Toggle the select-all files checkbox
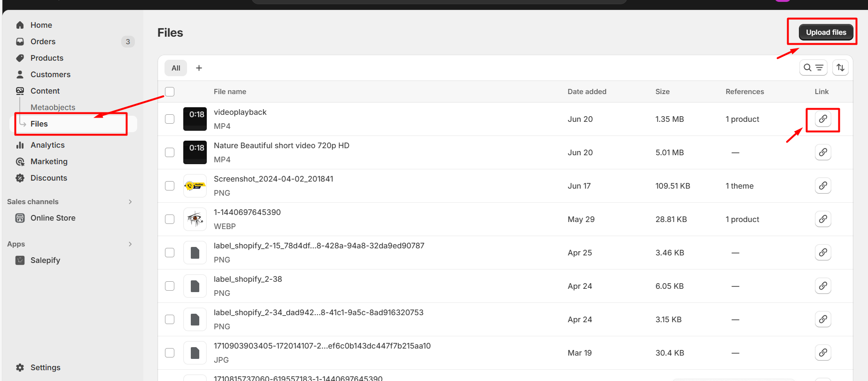This screenshot has height=381, width=868. [x=170, y=92]
